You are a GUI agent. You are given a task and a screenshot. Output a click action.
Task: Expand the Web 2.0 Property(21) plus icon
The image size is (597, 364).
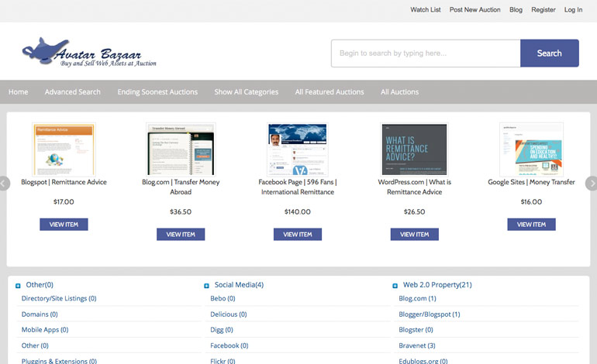[395, 286]
